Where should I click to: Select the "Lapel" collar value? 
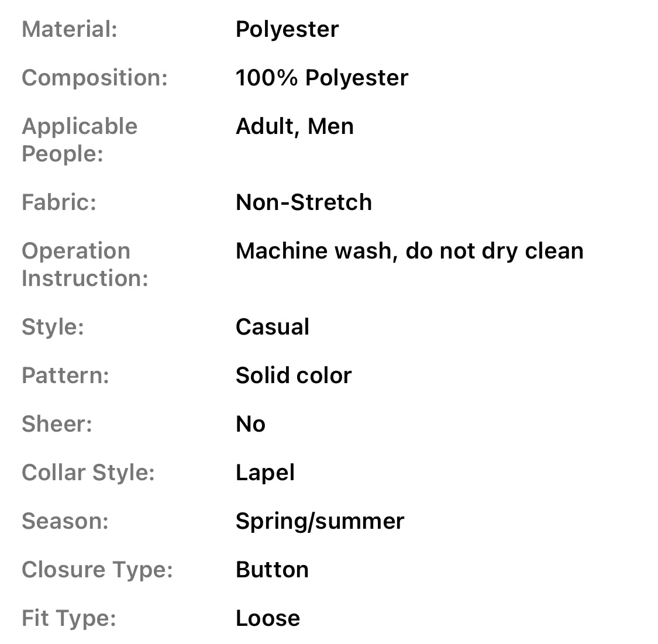point(265,473)
